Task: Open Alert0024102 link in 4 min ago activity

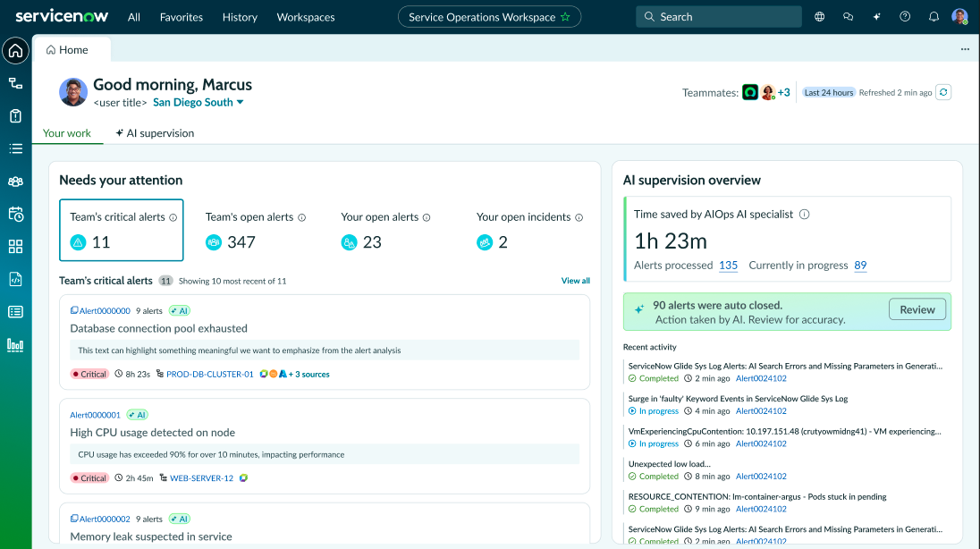Action: (x=761, y=410)
